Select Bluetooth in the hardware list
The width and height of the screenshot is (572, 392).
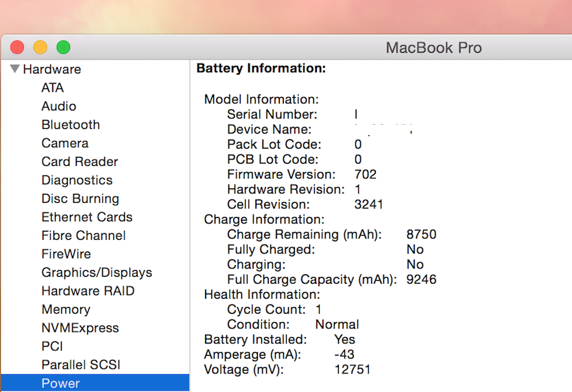[71, 125]
